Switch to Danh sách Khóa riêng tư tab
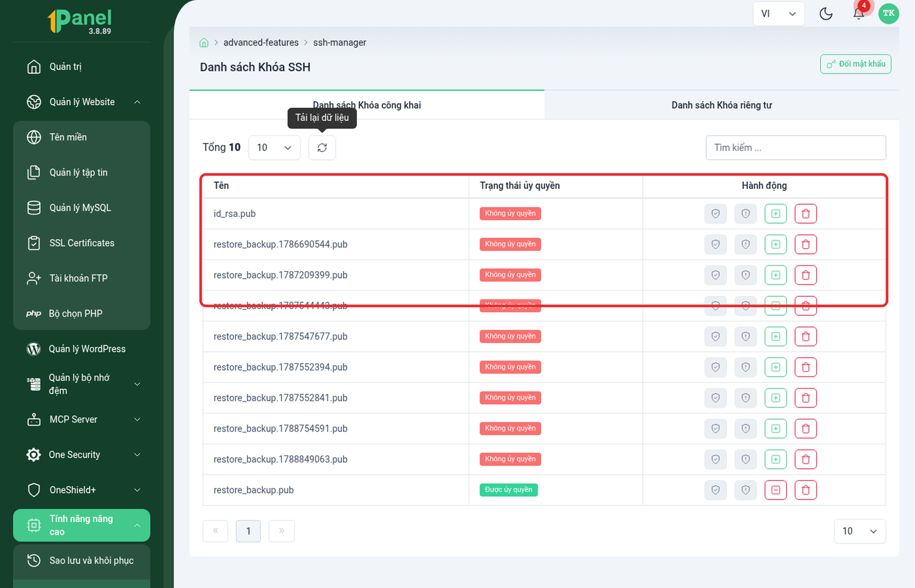Image resolution: width=915 pixels, height=588 pixels. (722, 105)
